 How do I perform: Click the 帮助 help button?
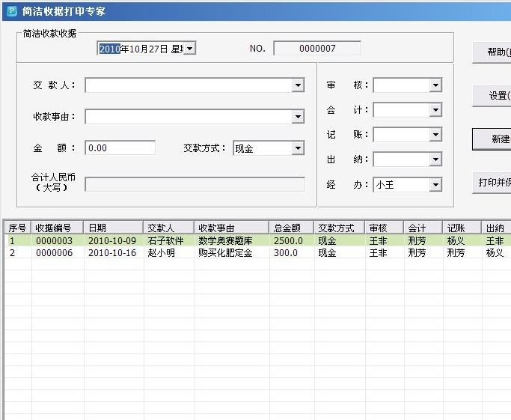(494, 52)
